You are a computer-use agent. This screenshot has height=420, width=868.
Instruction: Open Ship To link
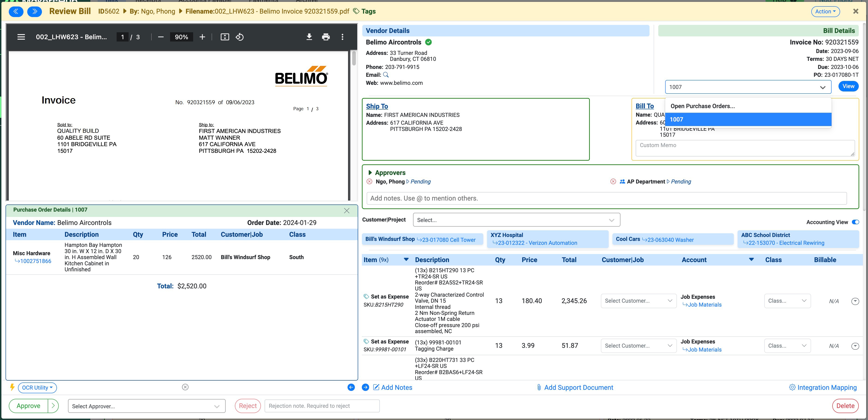(377, 106)
